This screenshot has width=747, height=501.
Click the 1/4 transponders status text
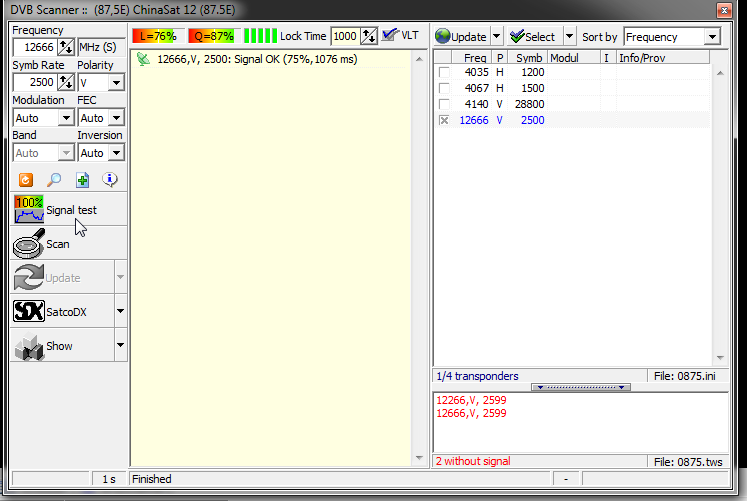pos(477,376)
